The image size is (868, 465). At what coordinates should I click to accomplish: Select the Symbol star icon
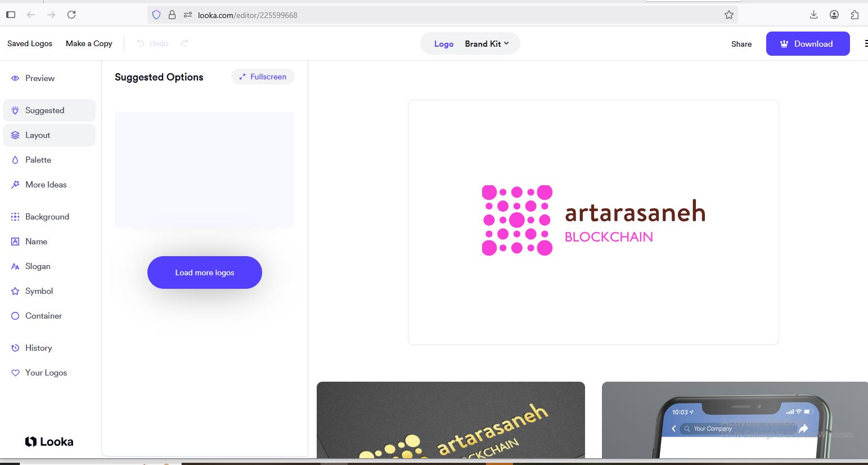point(15,291)
